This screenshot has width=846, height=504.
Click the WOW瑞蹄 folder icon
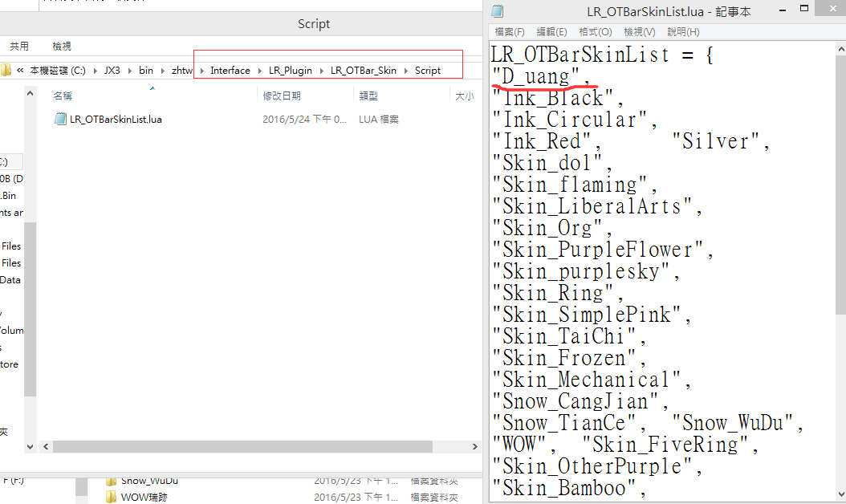(112, 497)
